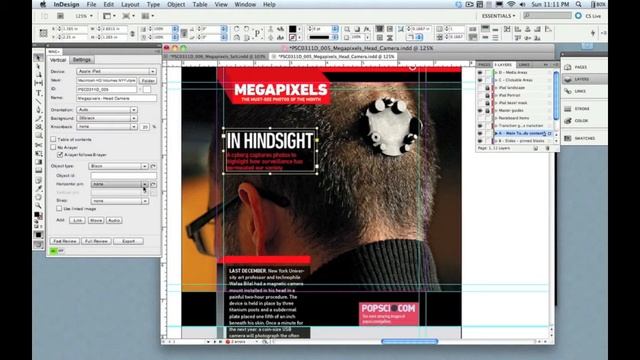Open the Object type dropdown

118,166
